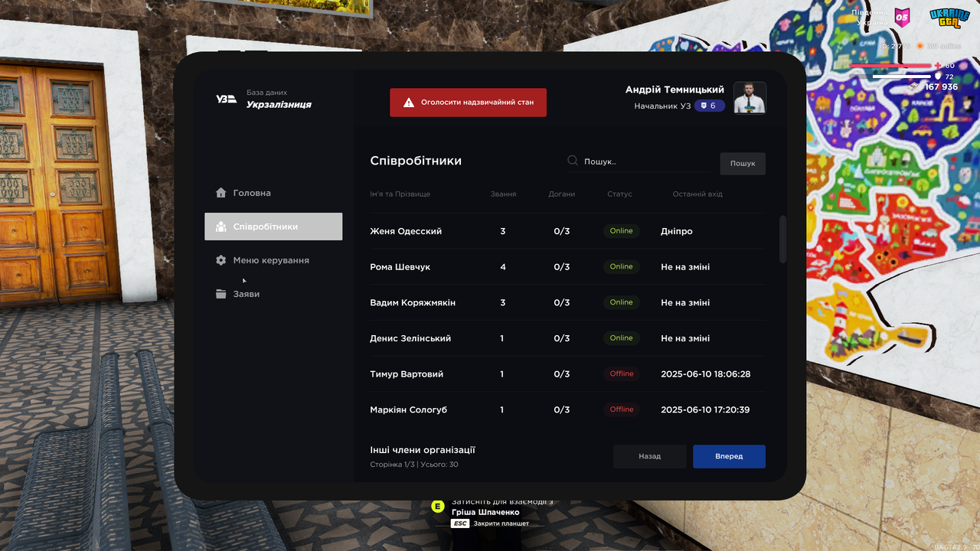Click the money counter 167 936

click(x=941, y=86)
